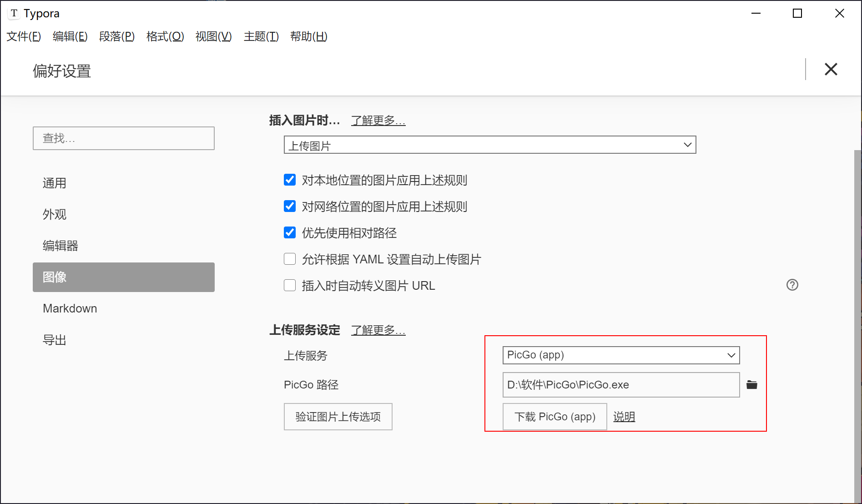Select the Markdown settings category

tap(70, 308)
